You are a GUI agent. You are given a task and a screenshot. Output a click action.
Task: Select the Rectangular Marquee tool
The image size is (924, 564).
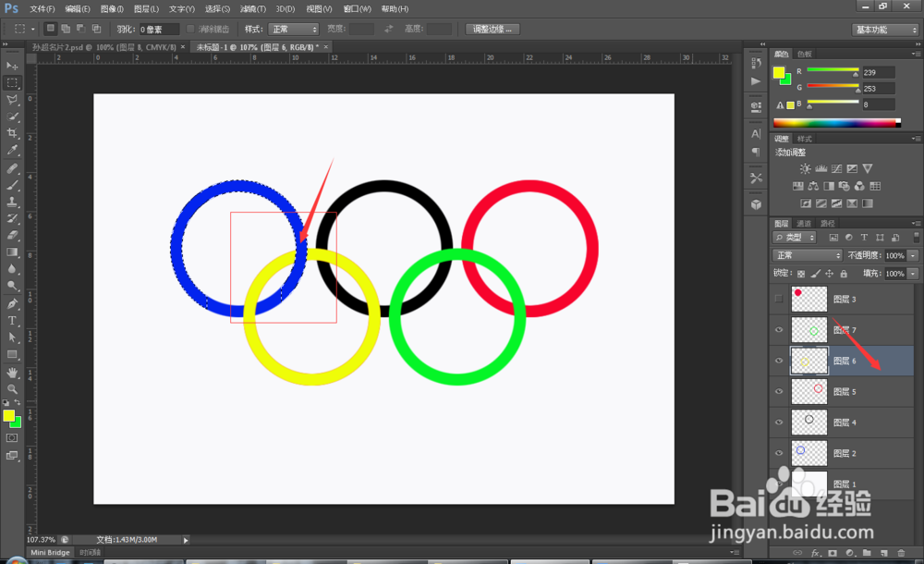[12, 82]
